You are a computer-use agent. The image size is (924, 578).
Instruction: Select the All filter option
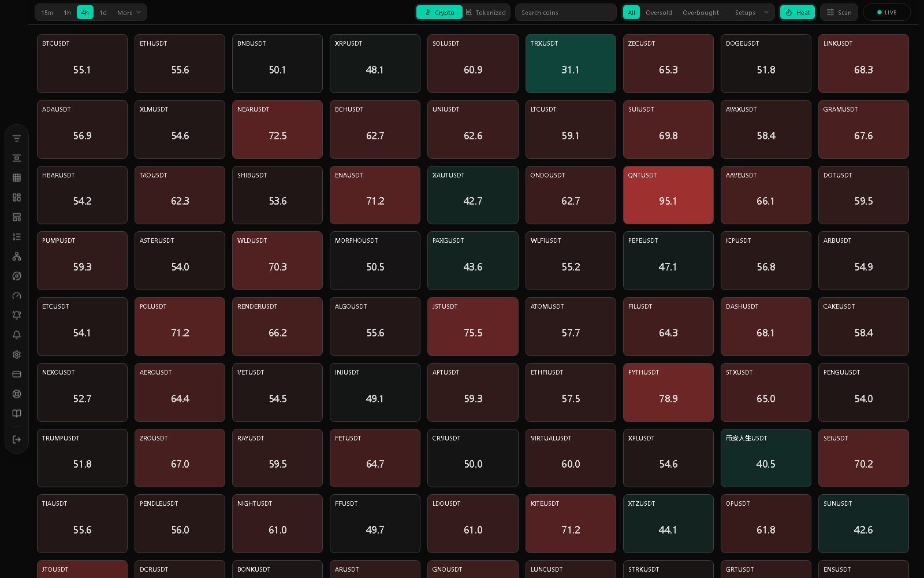tap(631, 12)
